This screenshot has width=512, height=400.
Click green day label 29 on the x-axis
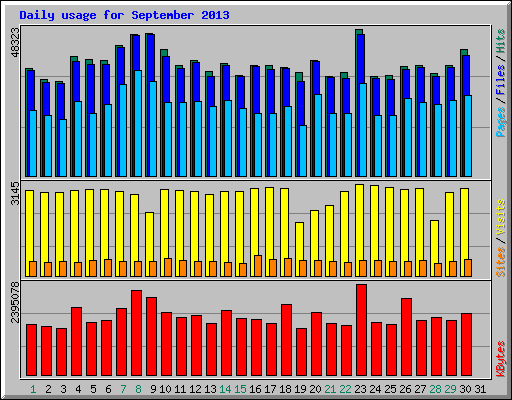[x=450, y=389]
